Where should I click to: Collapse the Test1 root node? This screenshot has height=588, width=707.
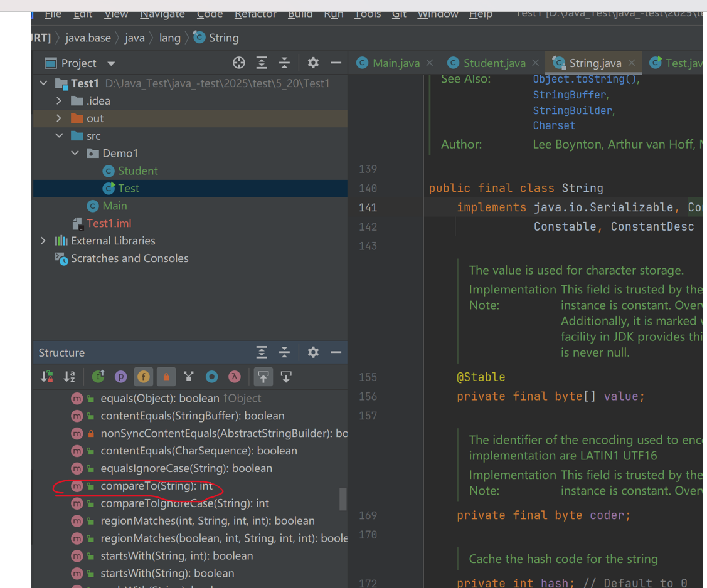44,83
